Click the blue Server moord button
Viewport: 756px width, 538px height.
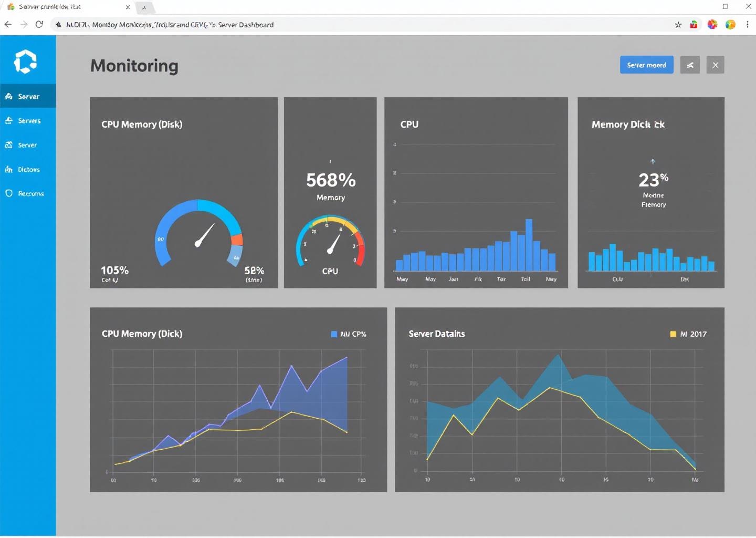pos(646,65)
